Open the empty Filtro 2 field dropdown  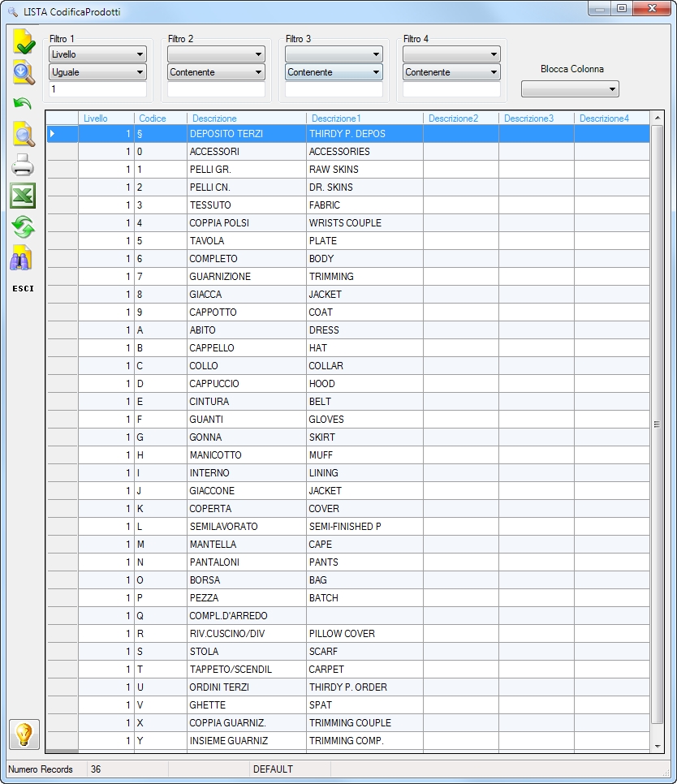(216, 54)
